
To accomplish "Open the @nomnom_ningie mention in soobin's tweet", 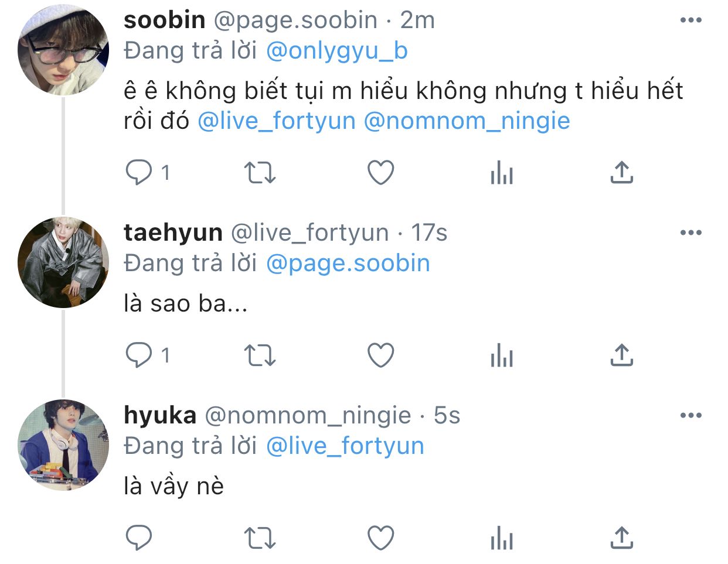I will [x=467, y=121].
